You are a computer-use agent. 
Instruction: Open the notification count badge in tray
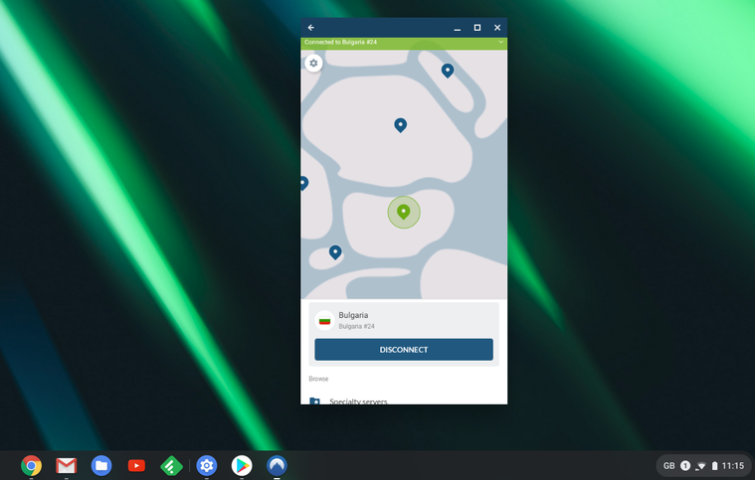pyautogui.click(x=685, y=466)
